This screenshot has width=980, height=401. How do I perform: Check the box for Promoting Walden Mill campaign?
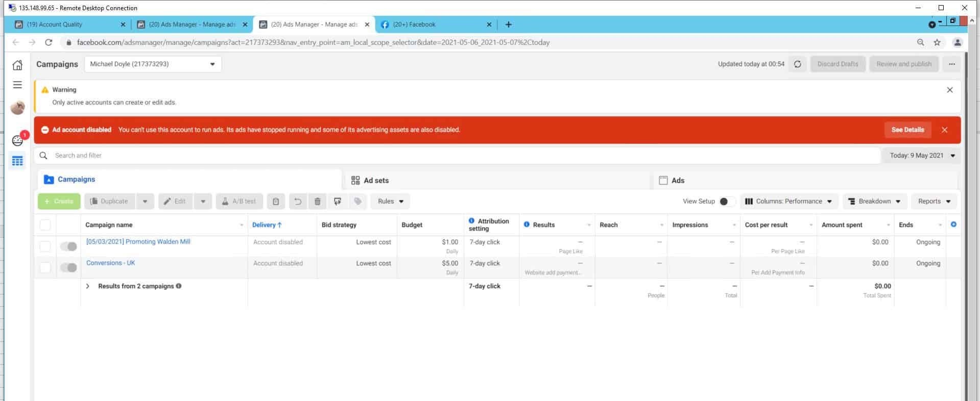tap(45, 246)
